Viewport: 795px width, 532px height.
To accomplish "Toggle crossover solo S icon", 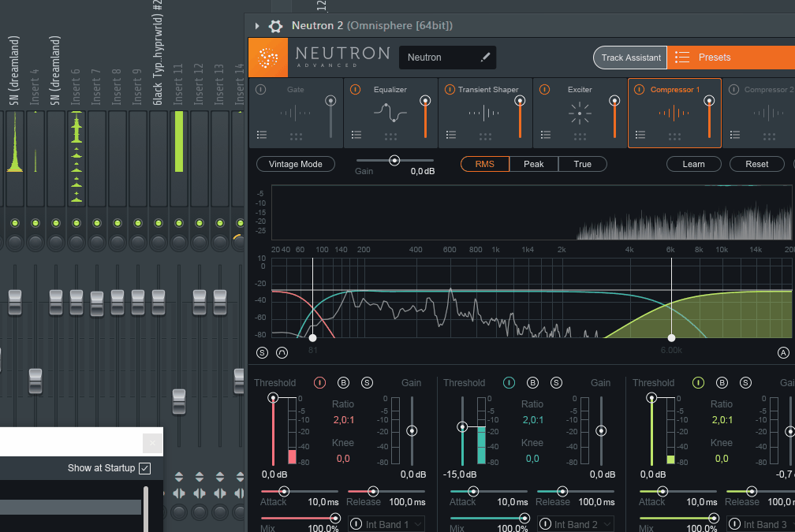I will 262,352.
